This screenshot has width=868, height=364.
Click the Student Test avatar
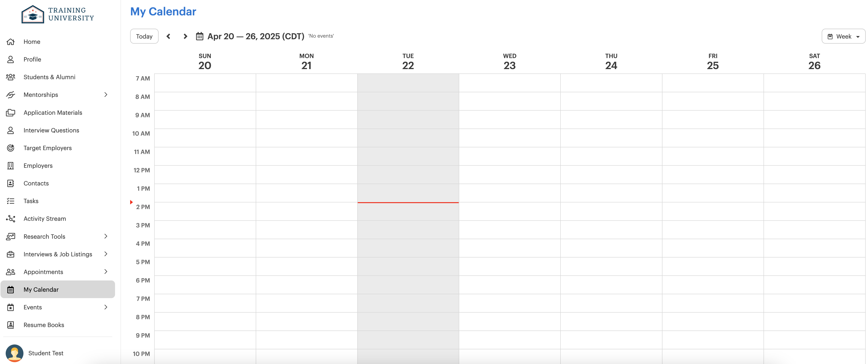[x=14, y=353]
